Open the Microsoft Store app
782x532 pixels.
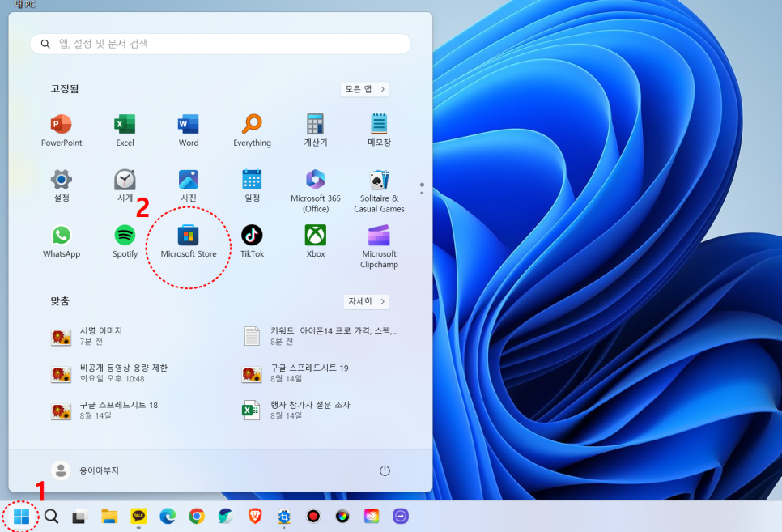[189, 241]
